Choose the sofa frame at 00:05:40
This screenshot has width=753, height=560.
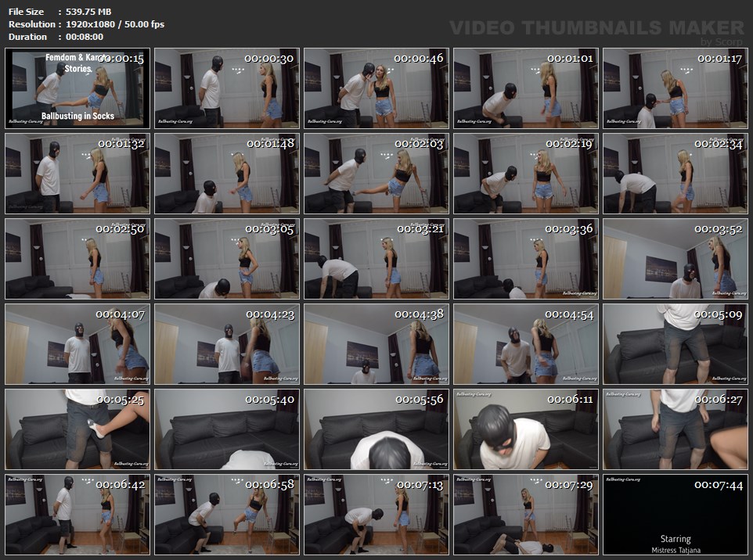[x=227, y=429]
